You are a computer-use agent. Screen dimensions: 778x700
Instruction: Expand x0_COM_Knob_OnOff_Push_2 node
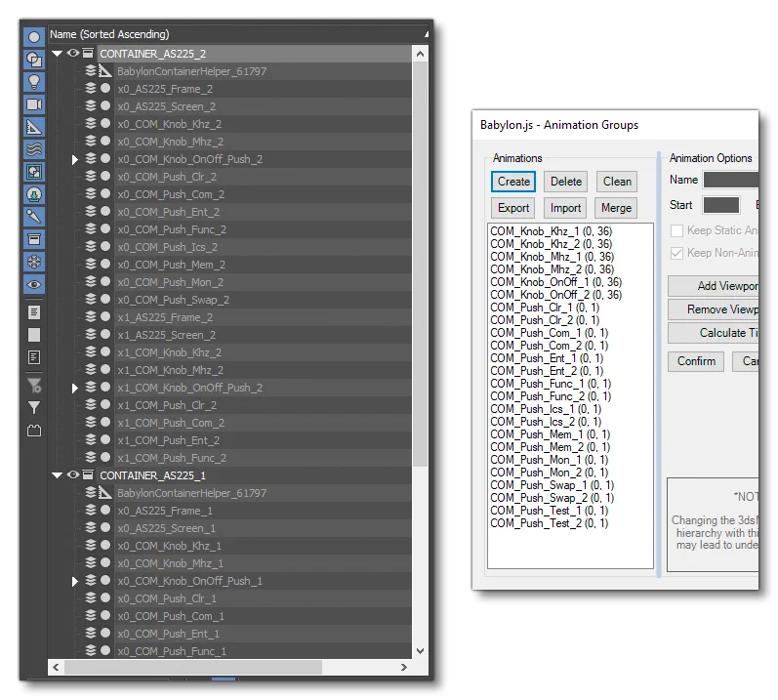tap(75, 160)
